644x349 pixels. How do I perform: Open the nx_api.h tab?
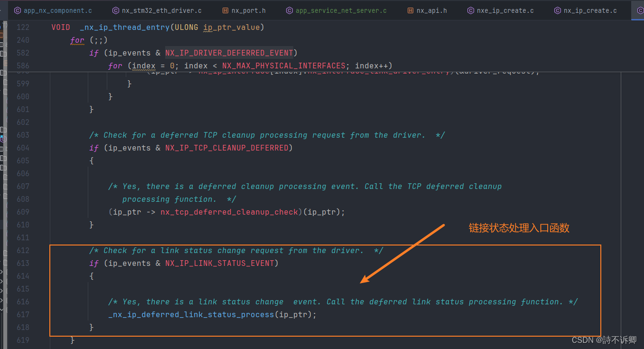pos(427,10)
